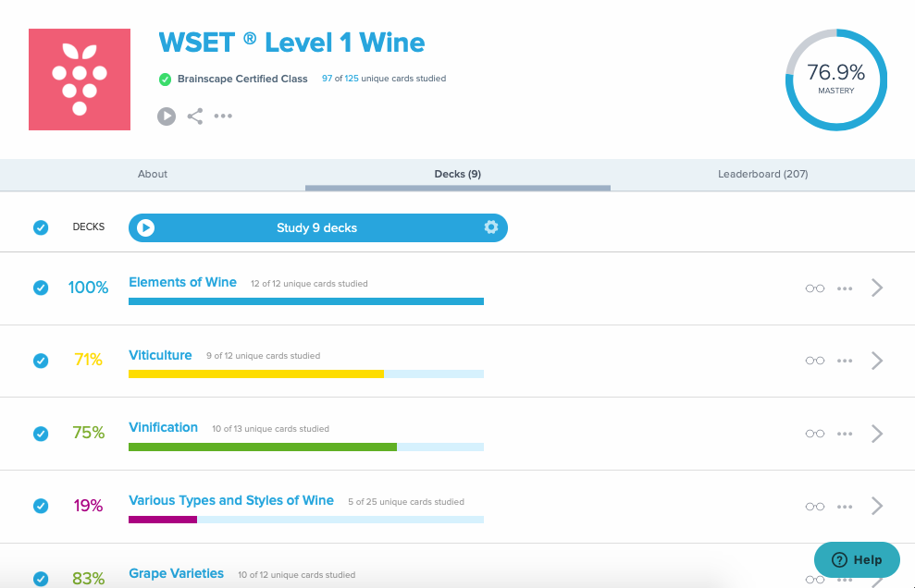Open Grape Varieties deck's ellipsis menu
This screenshot has height=588, width=915.
coord(845,578)
